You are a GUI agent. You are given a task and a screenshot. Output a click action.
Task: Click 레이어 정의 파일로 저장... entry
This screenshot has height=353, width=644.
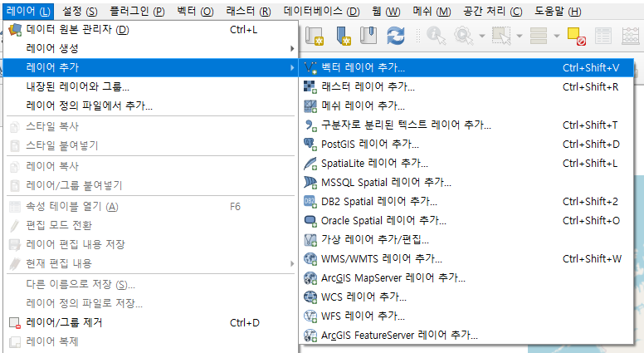[150, 303]
